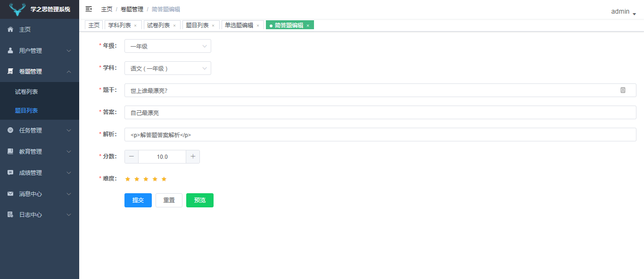Click the 用户管理 user icon
Image resolution: width=644 pixels, height=279 pixels.
11,50
